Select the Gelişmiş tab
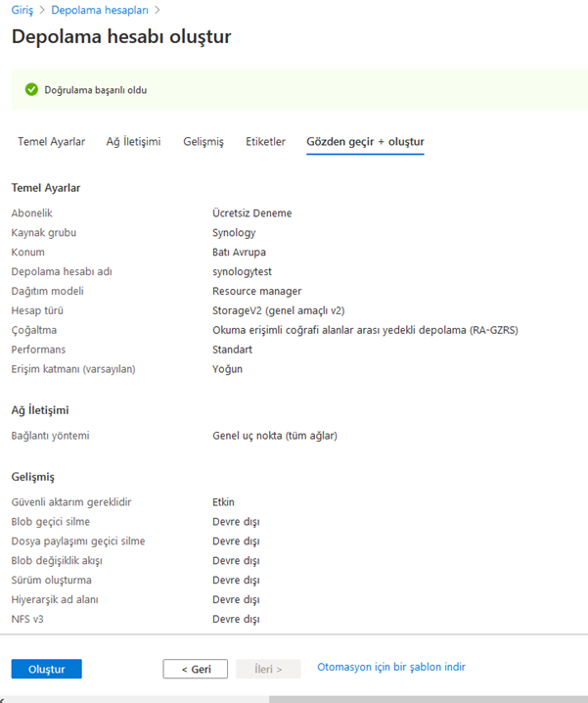Screen dimensions: 588x703 coord(204,142)
